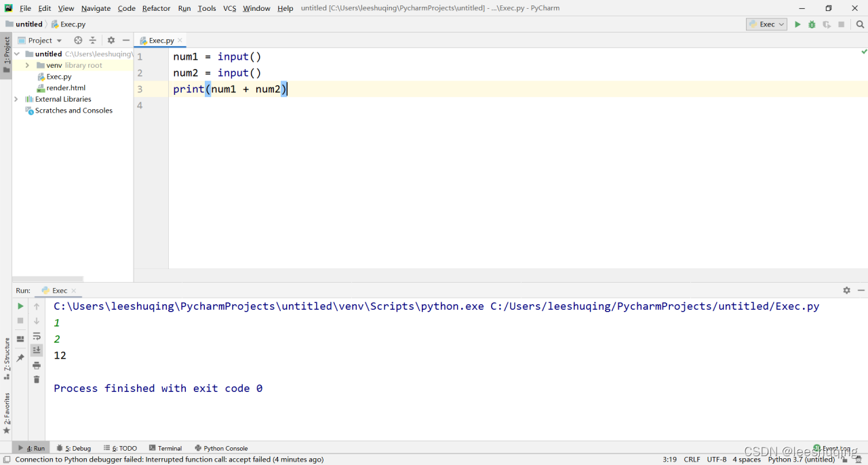Click the green inspection checkmark indicator
Viewport: 868px width, 465px height.
[x=864, y=52]
